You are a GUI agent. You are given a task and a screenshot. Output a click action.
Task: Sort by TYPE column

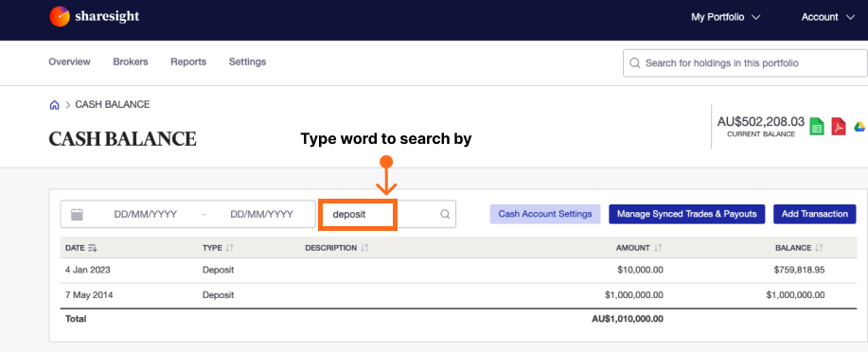click(218, 248)
